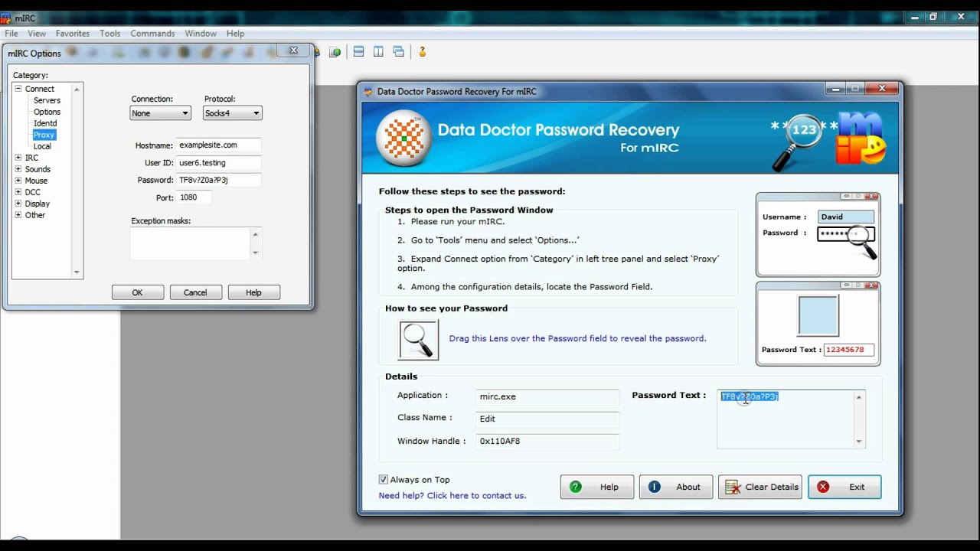Click the mIRC app icon in title bar
The image size is (980, 551).
point(6,17)
